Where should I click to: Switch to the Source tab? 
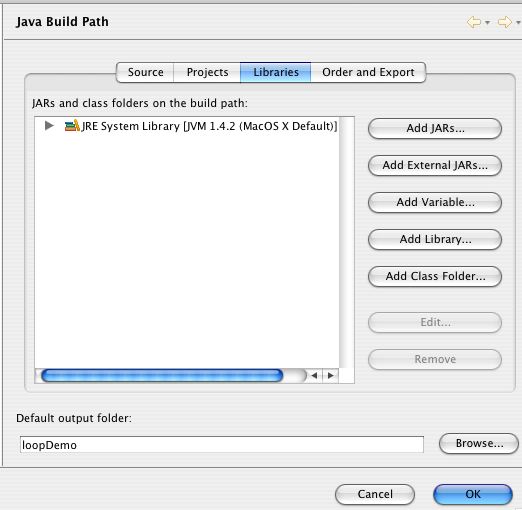(x=145, y=72)
